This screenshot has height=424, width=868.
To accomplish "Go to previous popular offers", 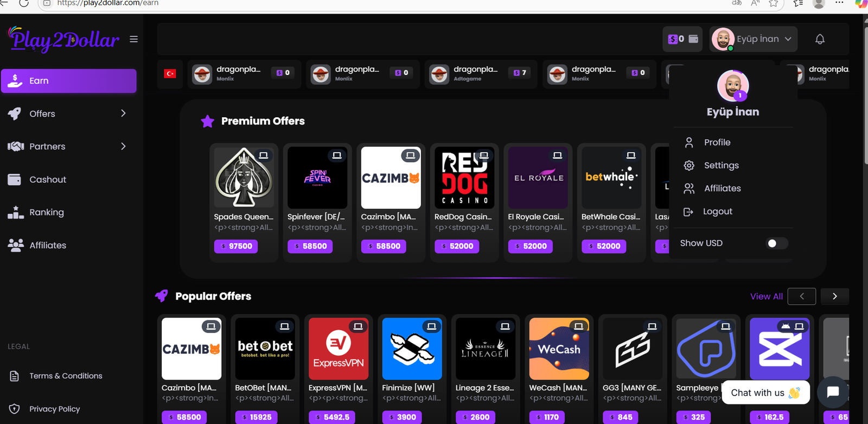I will coord(802,296).
